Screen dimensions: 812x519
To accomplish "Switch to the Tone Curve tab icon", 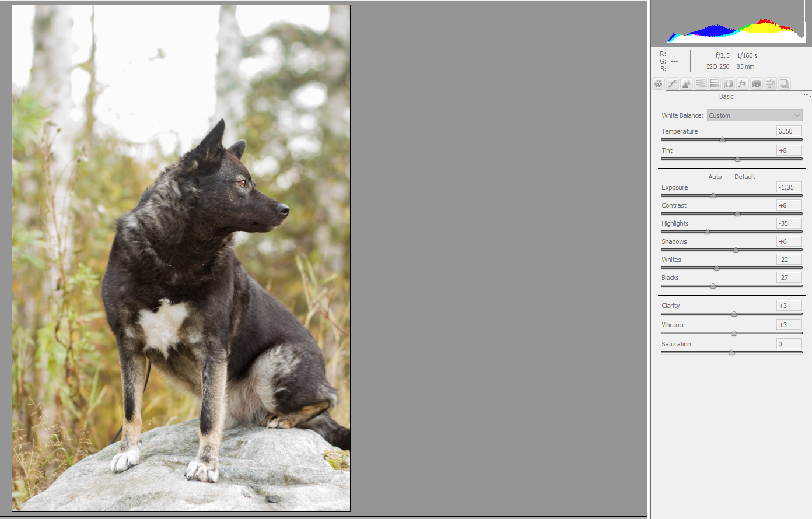I will [x=673, y=84].
